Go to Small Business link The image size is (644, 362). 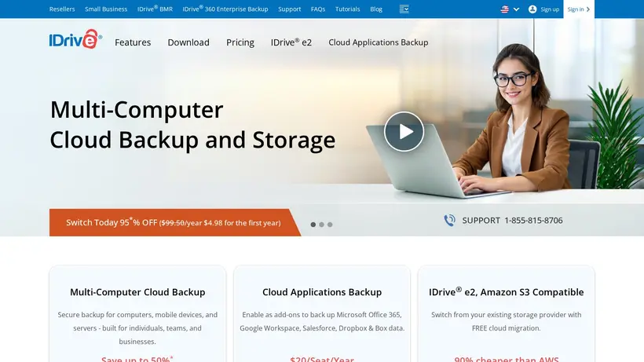pos(106,9)
